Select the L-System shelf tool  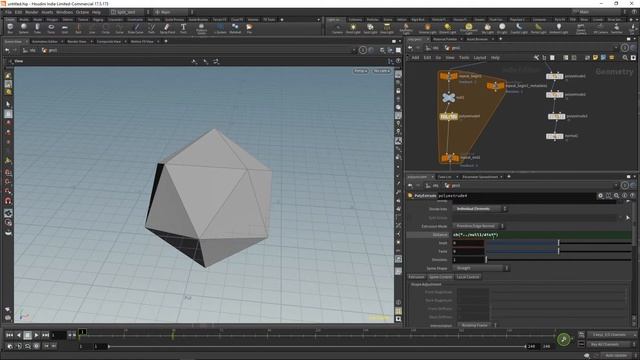coord(220,28)
